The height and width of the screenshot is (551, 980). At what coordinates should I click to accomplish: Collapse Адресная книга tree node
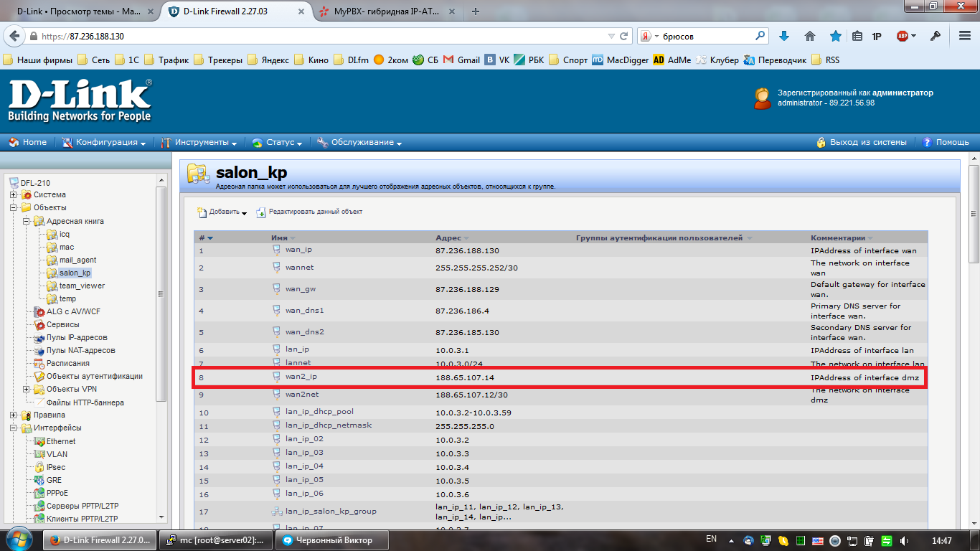[x=27, y=221]
